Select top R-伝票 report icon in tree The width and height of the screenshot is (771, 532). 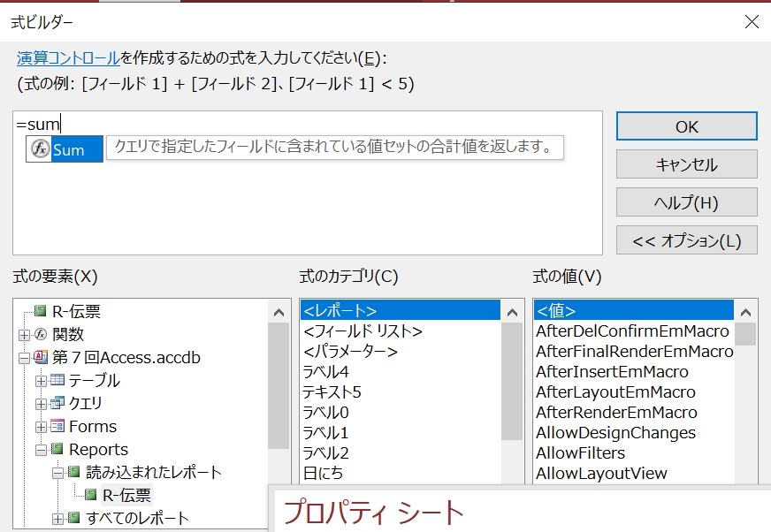[41, 311]
